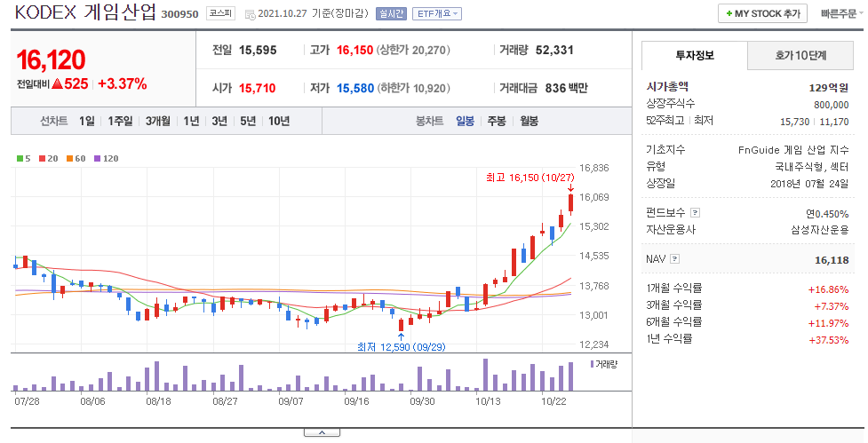Click the red 20-day moving average swatch
The image size is (868, 443).
[42, 159]
